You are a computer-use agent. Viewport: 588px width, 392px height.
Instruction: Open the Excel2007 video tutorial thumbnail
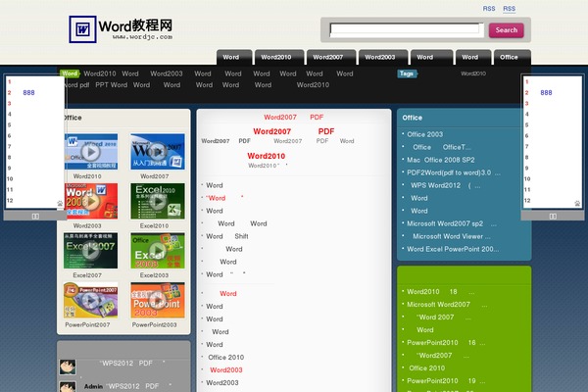coord(90,251)
